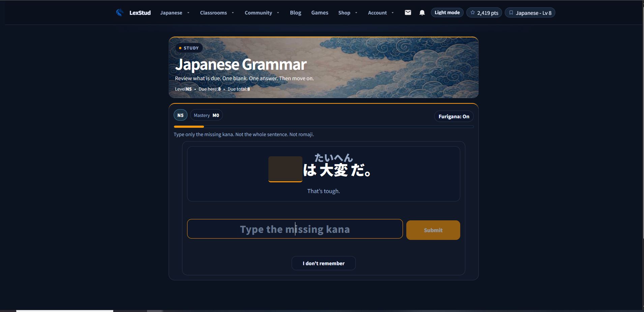Open the Account dropdown menu
Image resolution: width=644 pixels, height=312 pixels.
point(381,13)
